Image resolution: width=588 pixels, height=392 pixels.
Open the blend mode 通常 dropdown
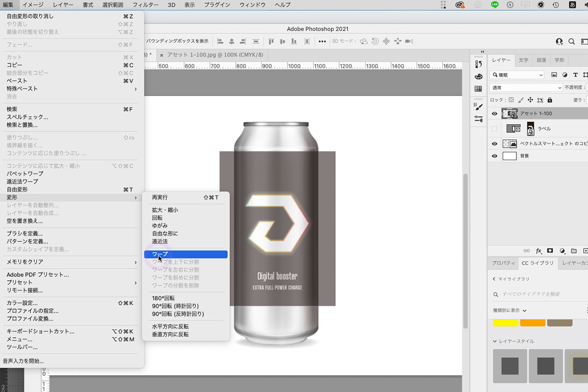(526, 88)
